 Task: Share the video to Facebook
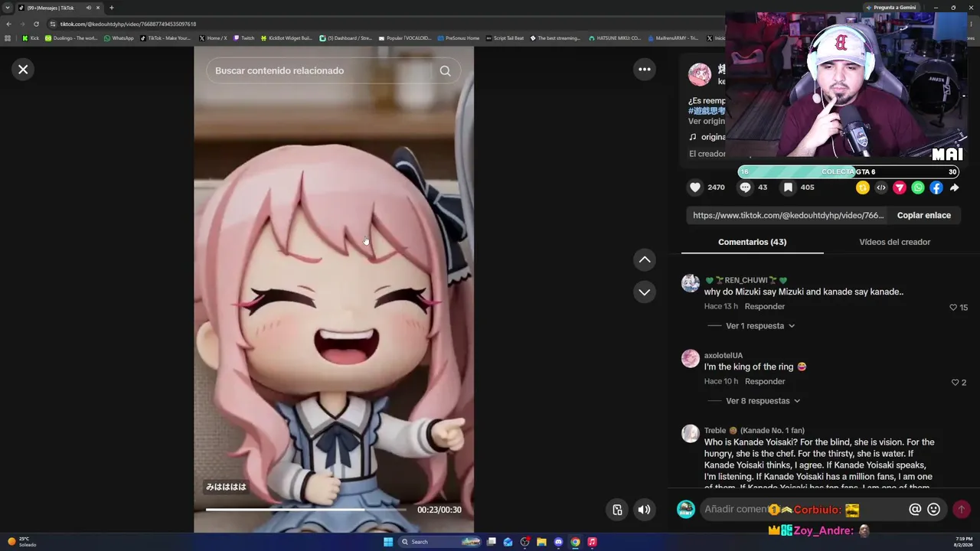click(x=936, y=187)
